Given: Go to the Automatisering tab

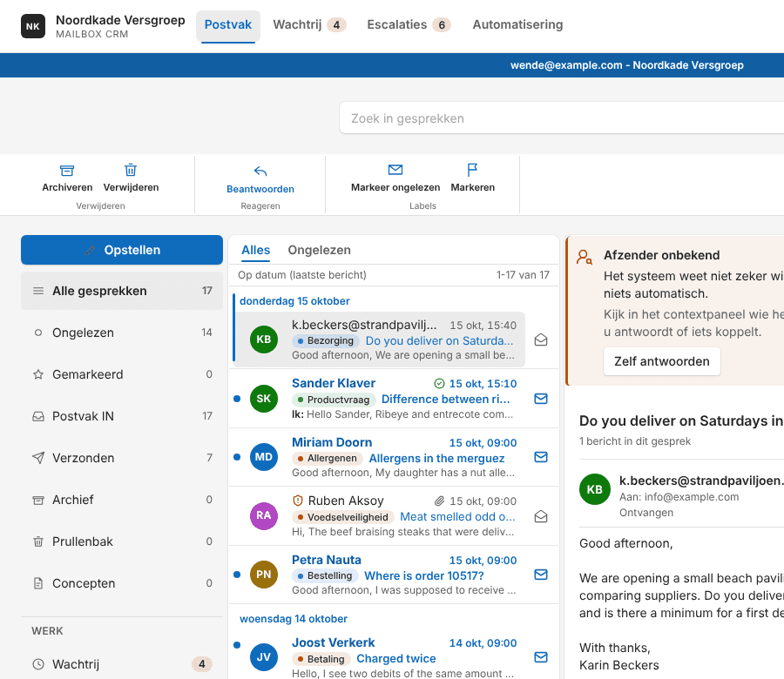Looking at the screenshot, I should point(517,25).
